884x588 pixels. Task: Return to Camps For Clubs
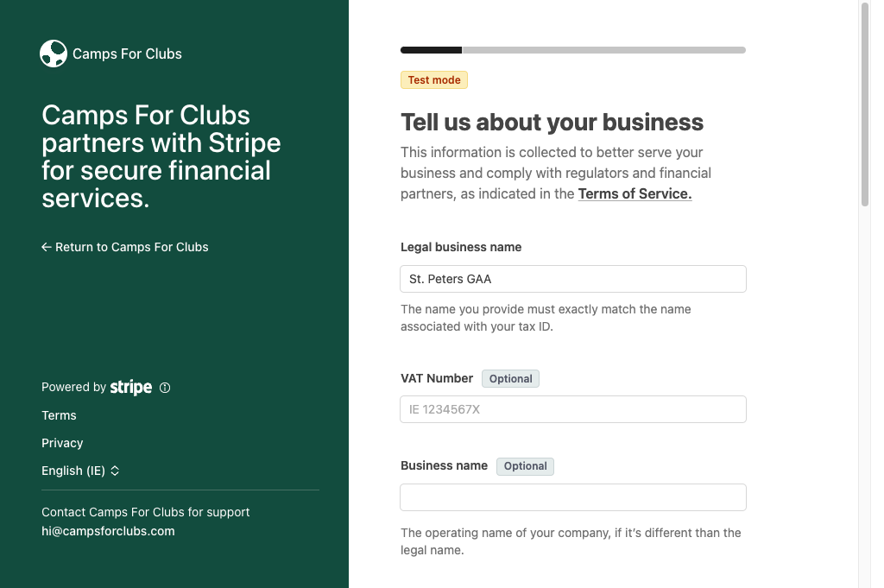124,247
